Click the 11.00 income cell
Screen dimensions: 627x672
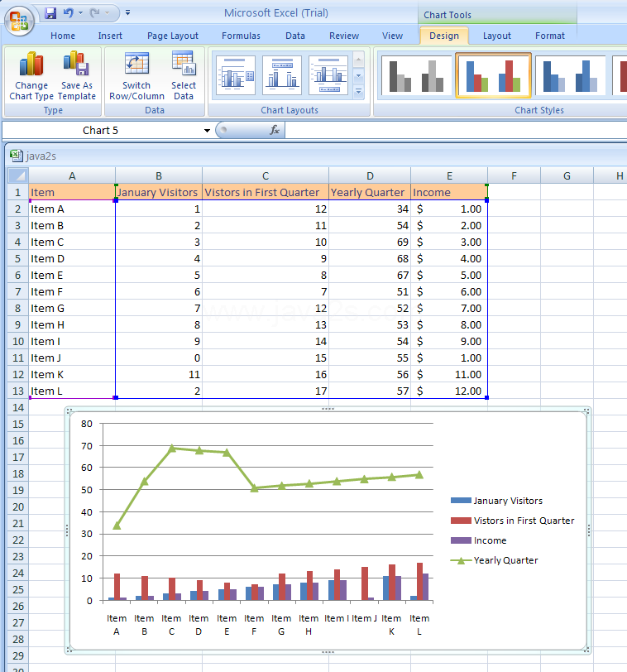coord(449,375)
